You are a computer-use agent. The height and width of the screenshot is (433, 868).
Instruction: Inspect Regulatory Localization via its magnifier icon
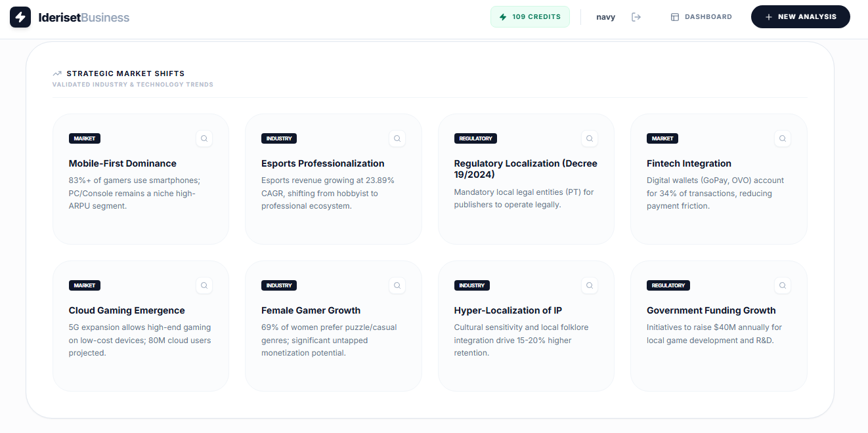coord(590,138)
